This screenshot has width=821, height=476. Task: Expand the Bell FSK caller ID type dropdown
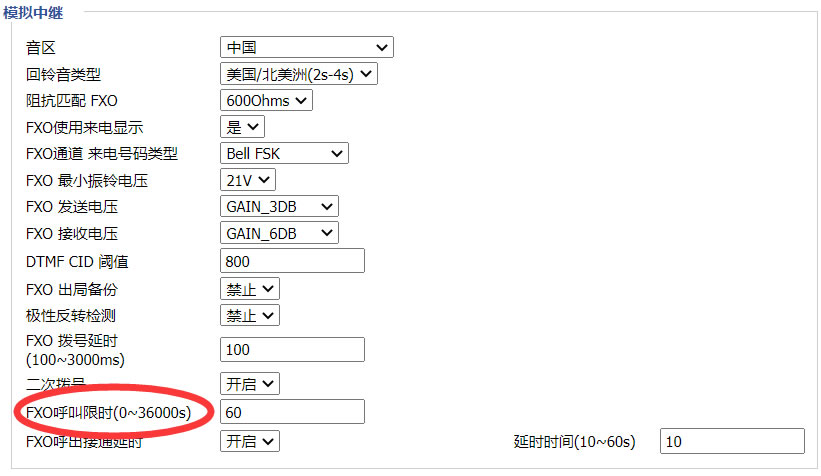283,153
